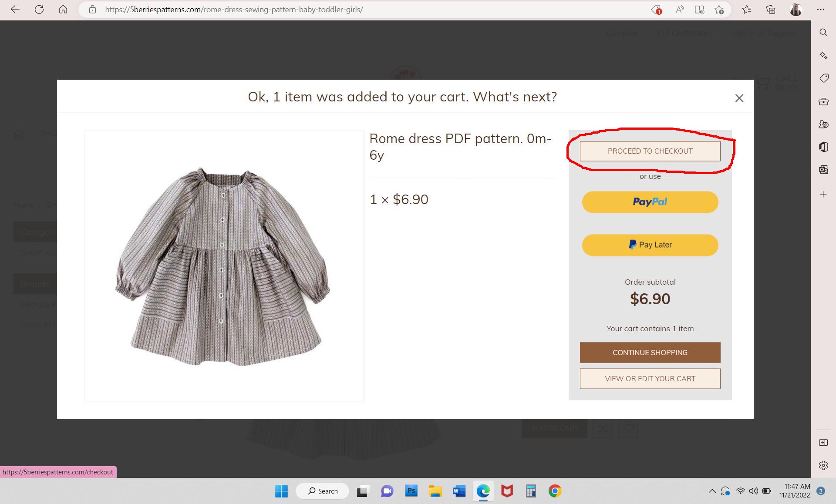Open Shopping tag icon in sidebar
Image resolution: width=836 pixels, height=504 pixels.
[823, 78]
